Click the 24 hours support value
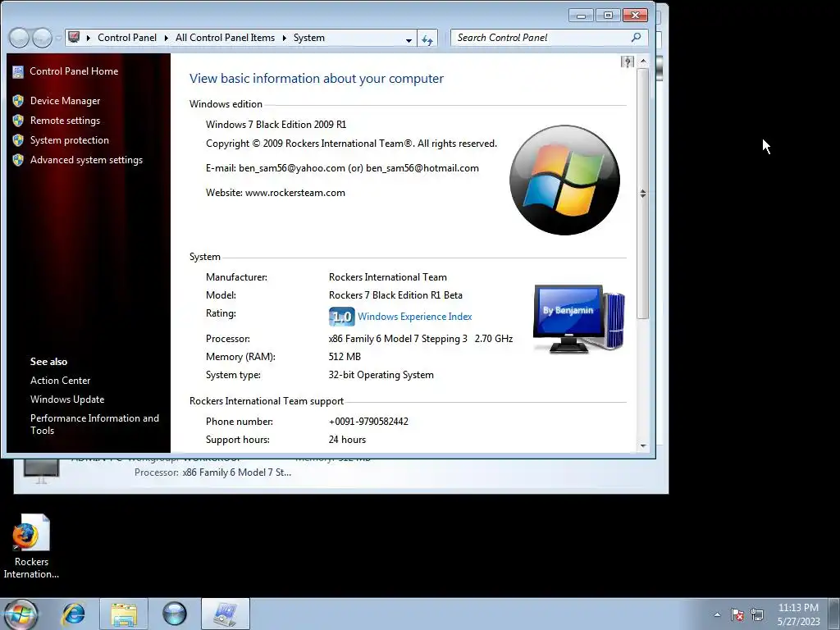 pos(347,440)
